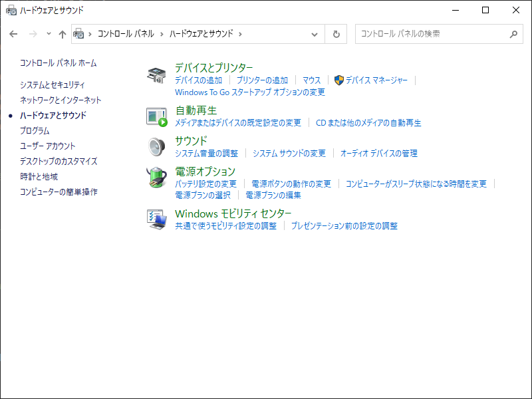Minimize the ハードウェアとサウンド window
The image size is (532, 399).
coord(456,10)
